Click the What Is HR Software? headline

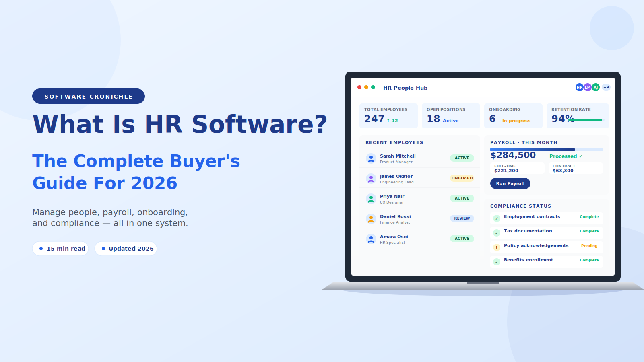pyautogui.click(x=180, y=124)
